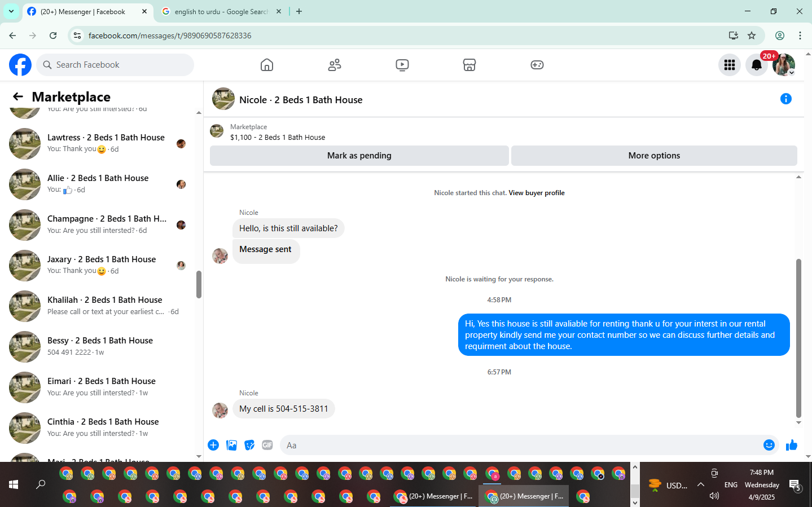Image resolution: width=812 pixels, height=507 pixels.
Task: Open the Chrome profile icon
Action: point(780,36)
